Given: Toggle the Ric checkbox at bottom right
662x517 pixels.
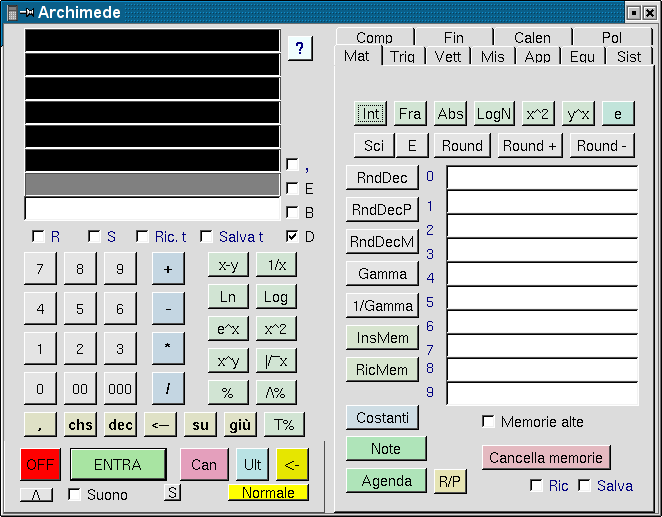Looking at the screenshot, I should [x=536, y=485].
